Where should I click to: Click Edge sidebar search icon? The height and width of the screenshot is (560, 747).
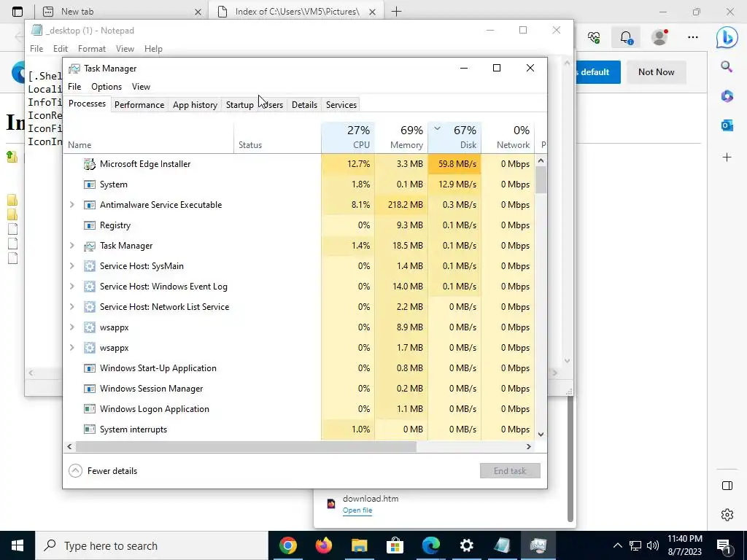pos(727,66)
